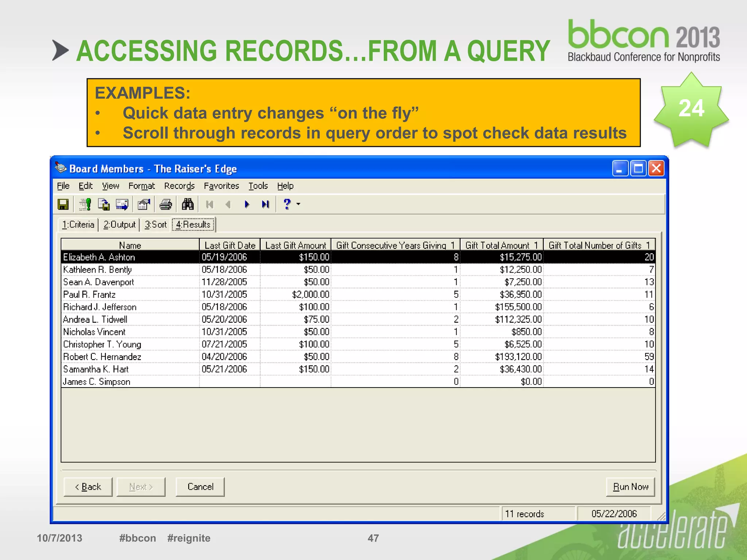The width and height of the screenshot is (747, 560).
Task: Click the $193,120.00 total amount cell
Action: (502, 357)
